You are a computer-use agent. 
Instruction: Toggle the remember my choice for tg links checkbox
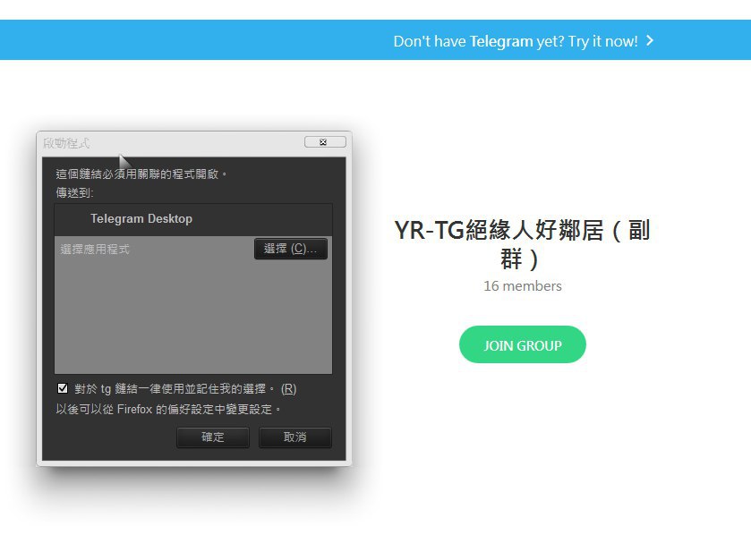pyautogui.click(x=63, y=388)
